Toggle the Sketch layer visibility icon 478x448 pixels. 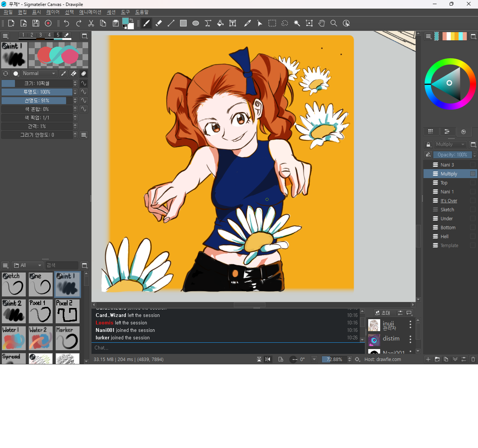[435, 210]
